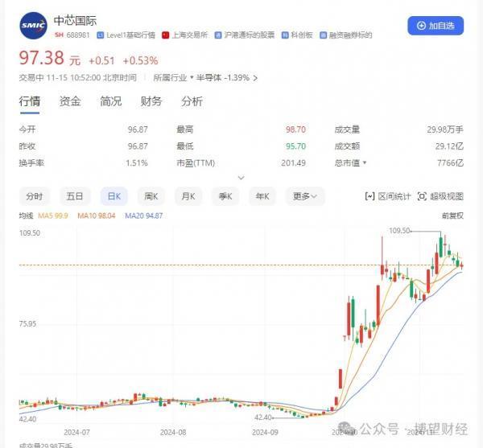483x448 pixels.
Task: Click the MA20 94.87 indicator label
Action: pyautogui.click(x=143, y=216)
